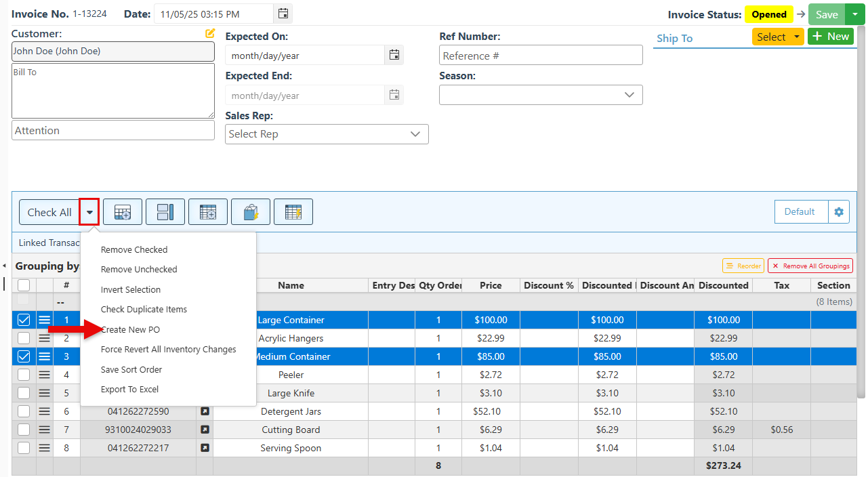The height and width of the screenshot is (477, 868).
Task: Click the Reference # input field
Action: [x=541, y=56]
